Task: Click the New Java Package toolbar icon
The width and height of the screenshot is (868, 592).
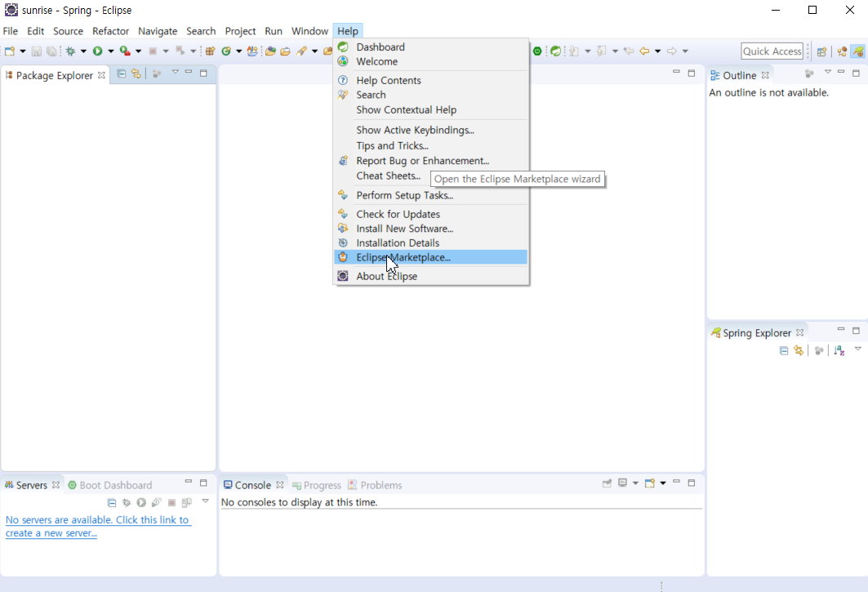Action: click(x=210, y=51)
